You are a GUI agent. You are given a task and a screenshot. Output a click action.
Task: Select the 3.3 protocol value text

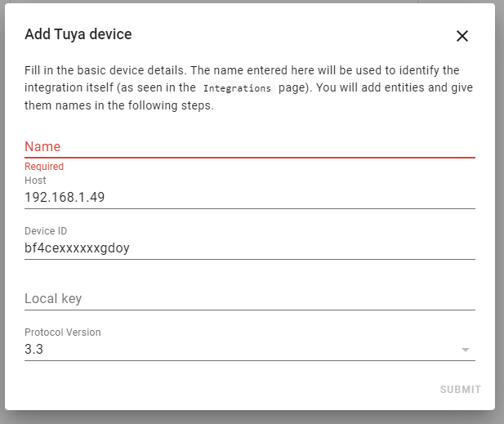33,349
